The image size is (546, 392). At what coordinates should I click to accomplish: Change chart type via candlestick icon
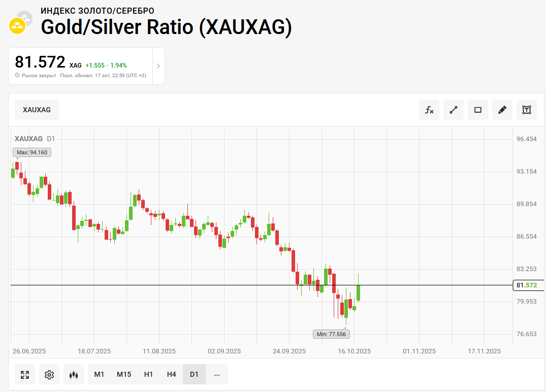(74, 375)
